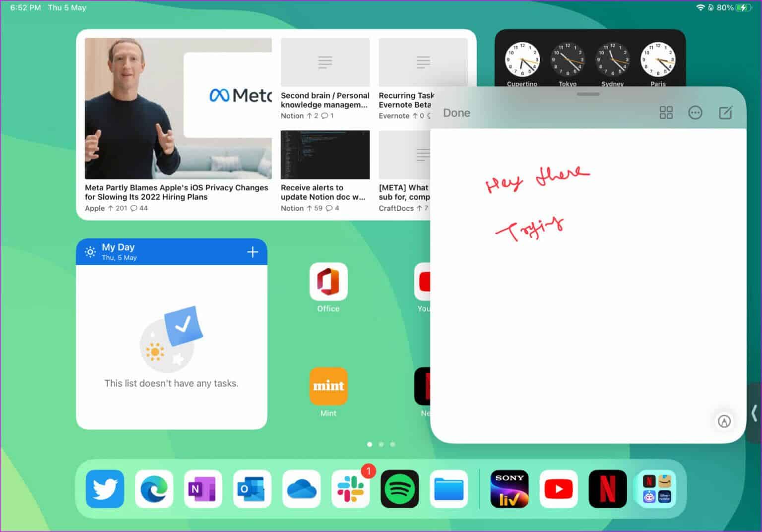This screenshot has height=532, width=762.
Task: Launch Outlook from the dock
Action: pyautogui.click(x=252, y=489)
